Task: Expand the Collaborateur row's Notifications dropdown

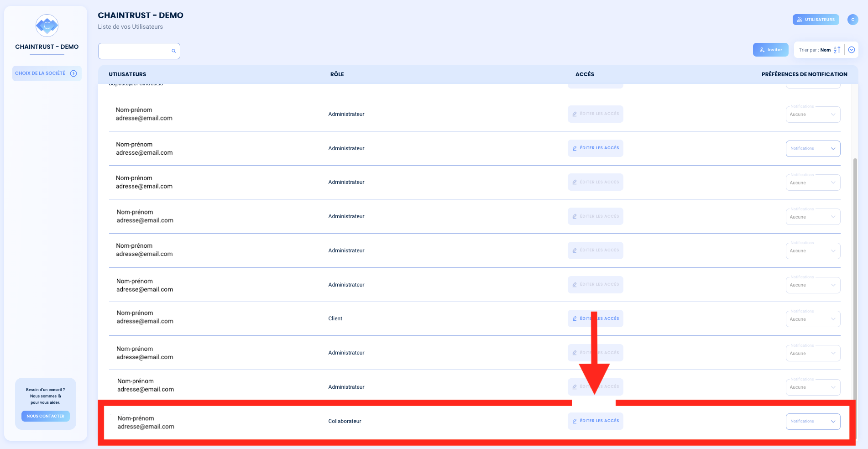Action: (x=813, y=422)
